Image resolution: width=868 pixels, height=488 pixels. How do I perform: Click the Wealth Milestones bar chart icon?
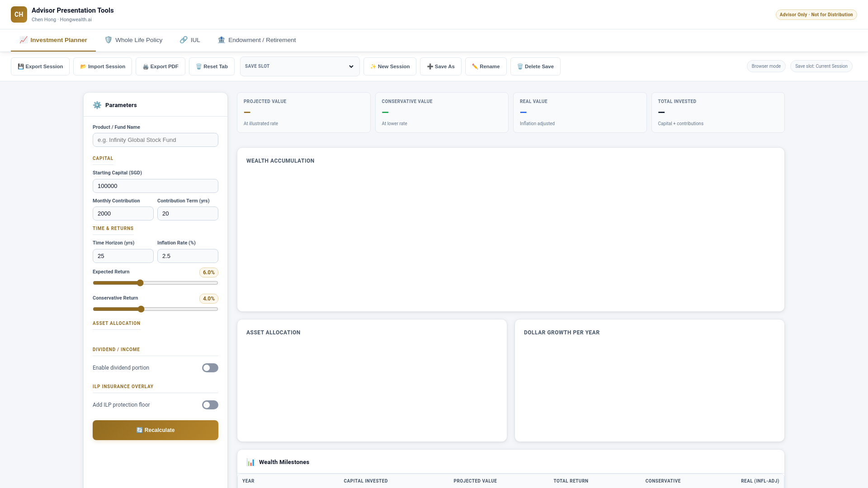[251, 462]
